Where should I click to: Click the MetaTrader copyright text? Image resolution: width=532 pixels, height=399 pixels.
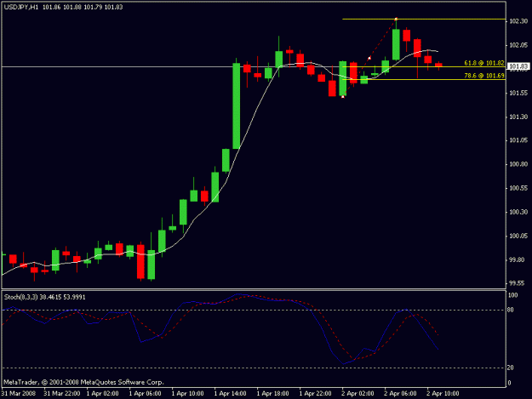point(83,382)
